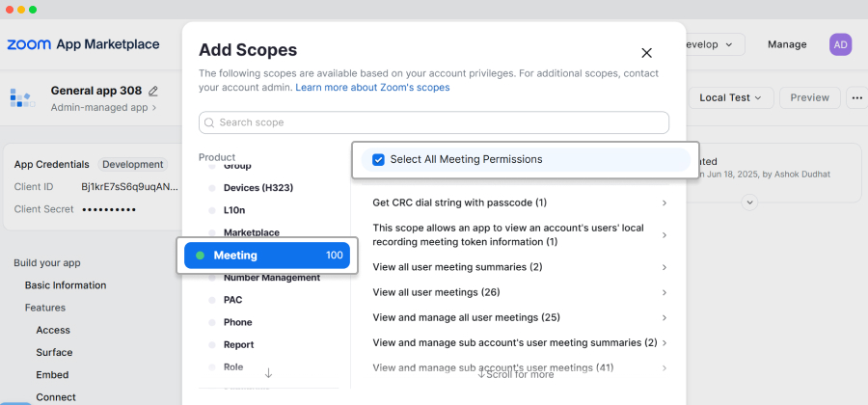The width and height of the screenshot is (868, 405).
Task: Click the Development badge
Action: click(x=133, y=164)
